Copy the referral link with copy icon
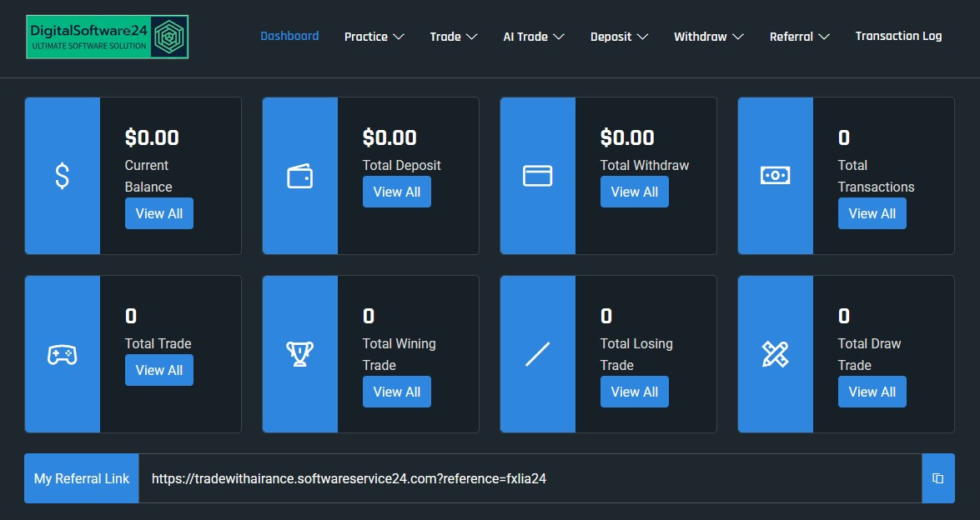The width and height of the screenshot is (980, 520). click(x=937, y=478)
